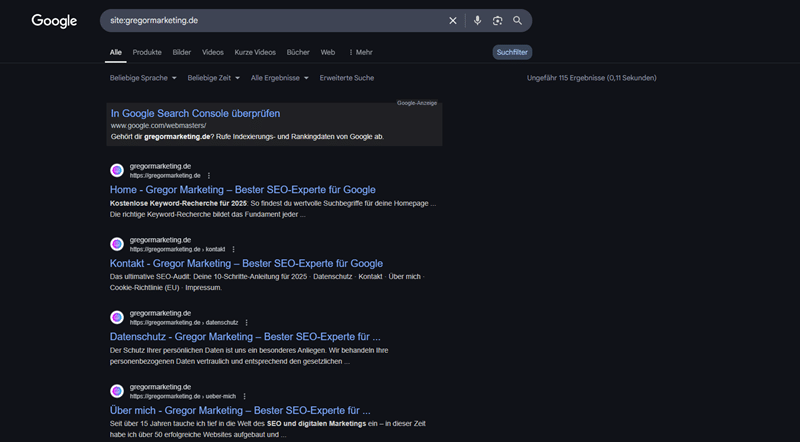Click the www.google.com/webmasters/ URL text

click(x=159, y=126)
